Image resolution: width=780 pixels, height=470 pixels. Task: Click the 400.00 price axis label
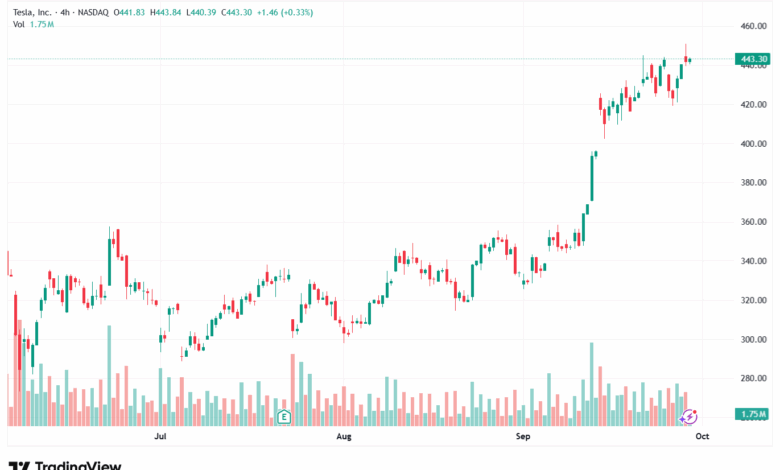click(753, 143)
